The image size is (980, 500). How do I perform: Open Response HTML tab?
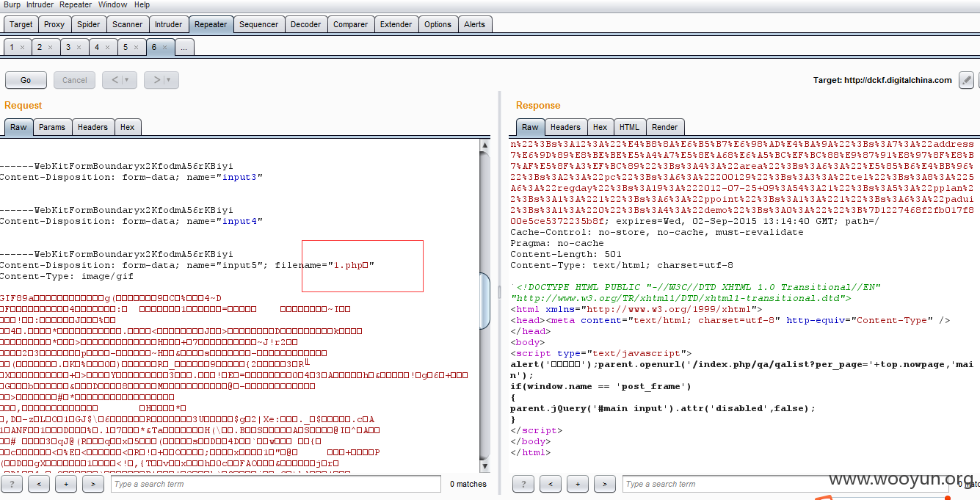(630, 127)
